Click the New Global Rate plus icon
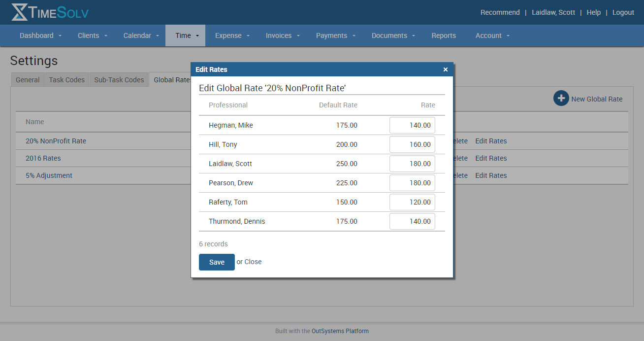 click(x=561, y=99)
